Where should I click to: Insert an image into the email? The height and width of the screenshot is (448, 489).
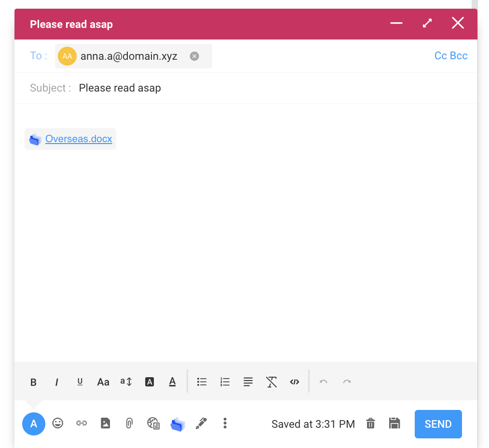click(x=105, y=423)
